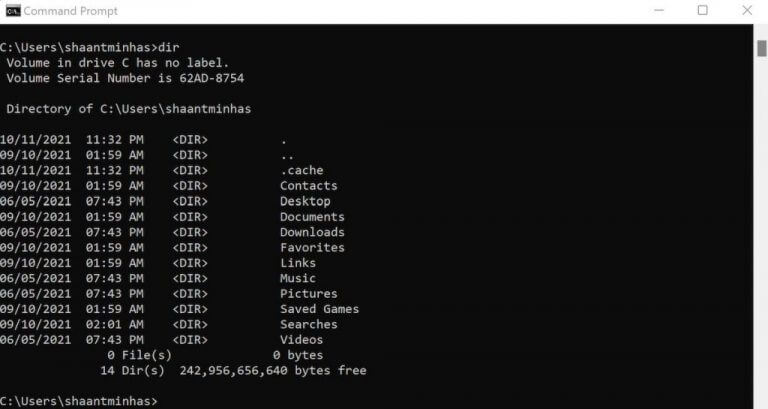768x409 pixels.
Task: Click the Command Prompt title bar icon
Action: click(13, 11)
